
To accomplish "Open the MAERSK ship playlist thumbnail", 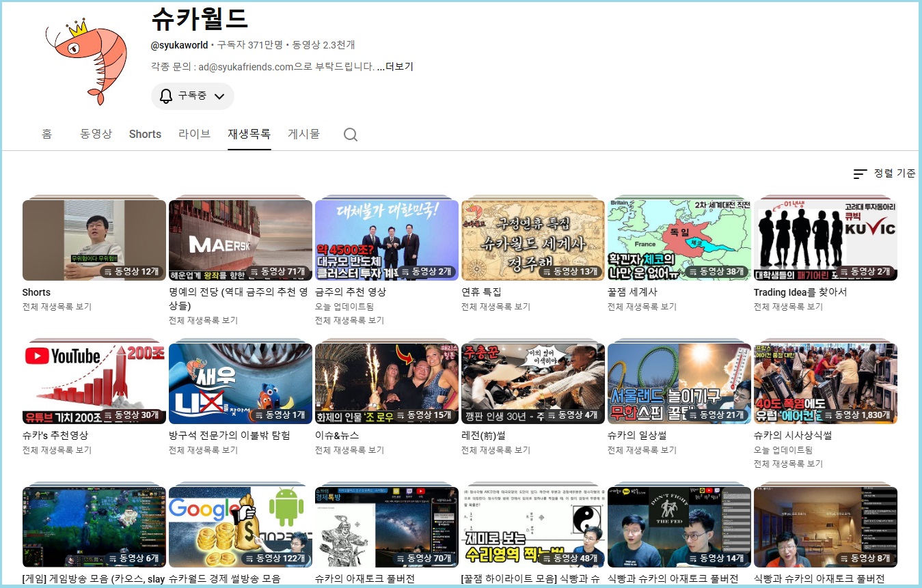I will 241,240.
